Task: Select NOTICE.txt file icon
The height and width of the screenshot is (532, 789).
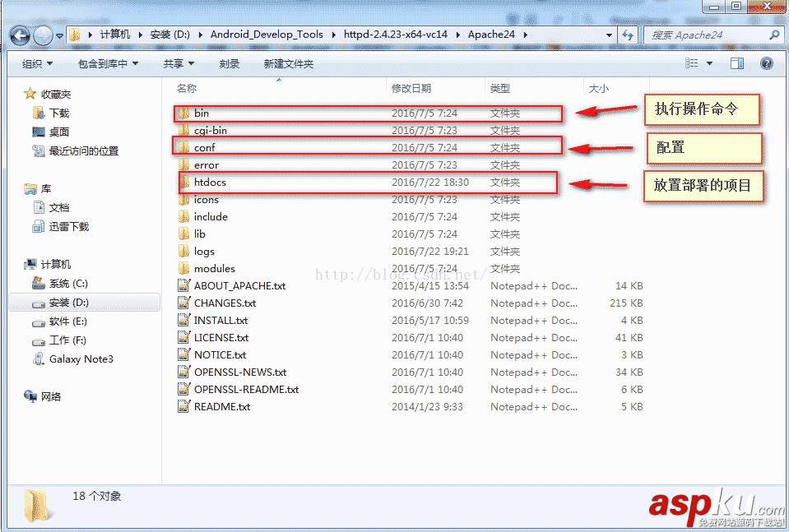Action: (x=183, y=355)
